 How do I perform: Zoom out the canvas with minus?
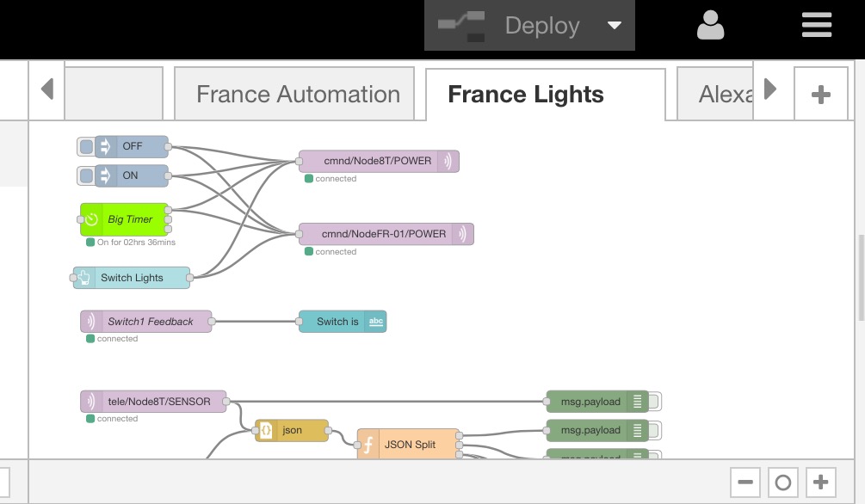[745, 482]
